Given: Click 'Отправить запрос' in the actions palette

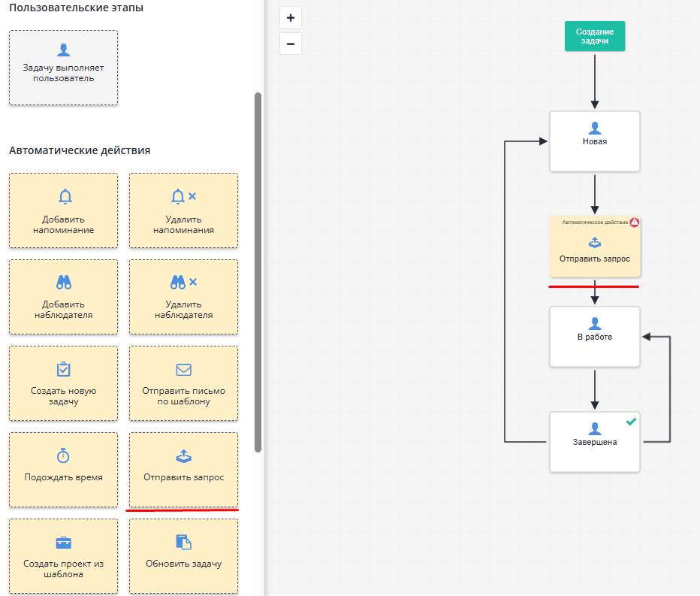Looking at the screenshot, I should 183,469.
